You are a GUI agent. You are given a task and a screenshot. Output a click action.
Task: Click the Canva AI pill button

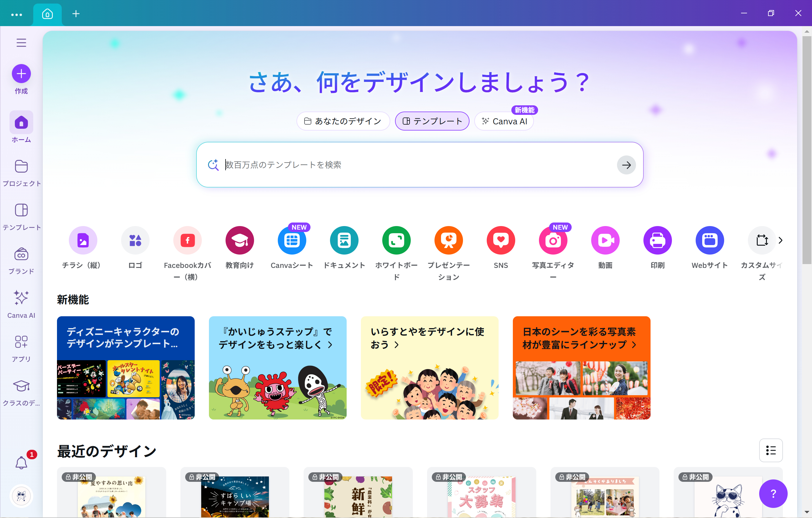click(x=504, y=121)
